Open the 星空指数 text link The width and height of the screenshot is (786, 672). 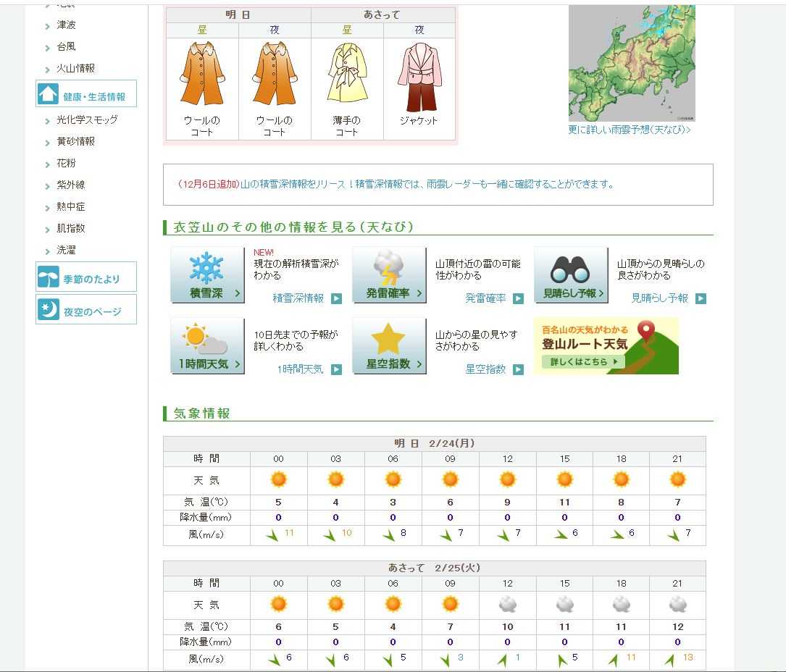point(485,369)
